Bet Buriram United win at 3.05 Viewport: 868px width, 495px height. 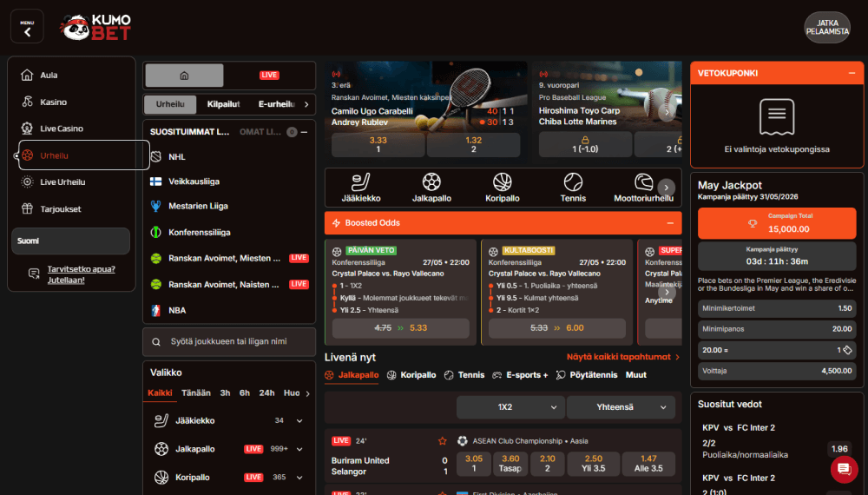(x=474, y=464)
